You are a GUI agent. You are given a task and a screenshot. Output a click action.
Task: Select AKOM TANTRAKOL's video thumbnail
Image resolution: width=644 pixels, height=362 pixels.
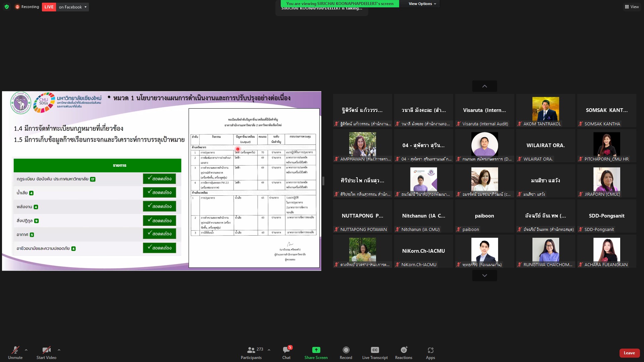click(545, 109)
